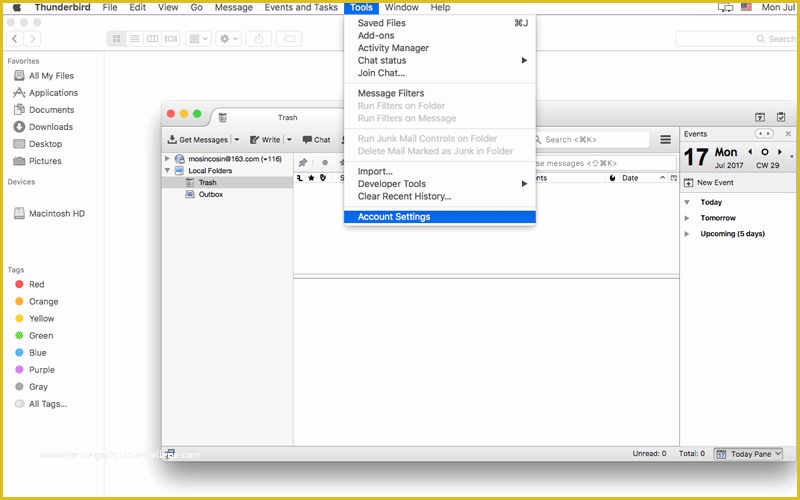
Task: Click status bar online status icon
Action: 170,453
